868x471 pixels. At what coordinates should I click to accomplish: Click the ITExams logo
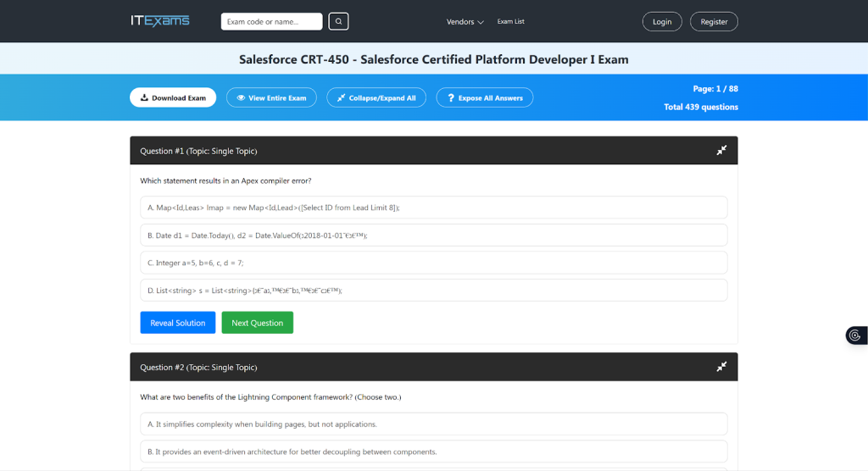[160, 21]
